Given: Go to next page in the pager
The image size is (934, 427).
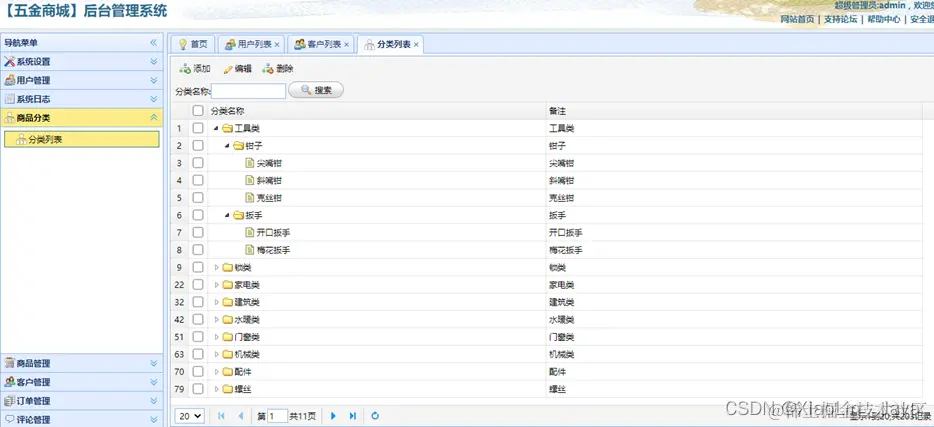Looking at the screenshot, I should click(334, 416).
